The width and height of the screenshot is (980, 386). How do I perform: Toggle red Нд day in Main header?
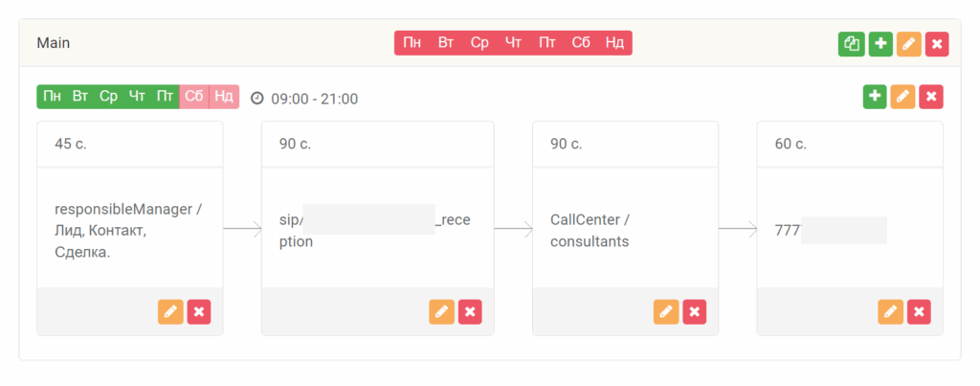[615, 43]
